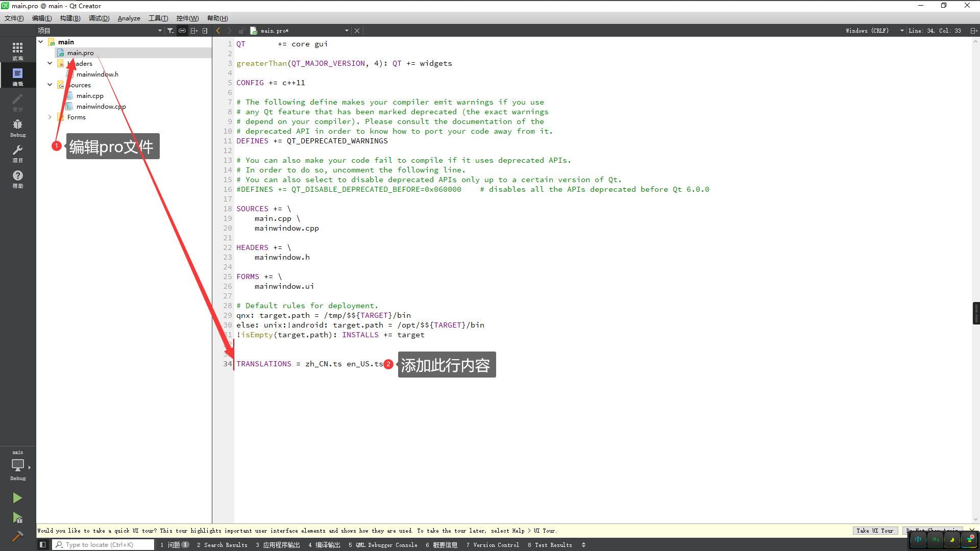Go forward in editor history
980x551 pixels.
click(x=230, y=31)
